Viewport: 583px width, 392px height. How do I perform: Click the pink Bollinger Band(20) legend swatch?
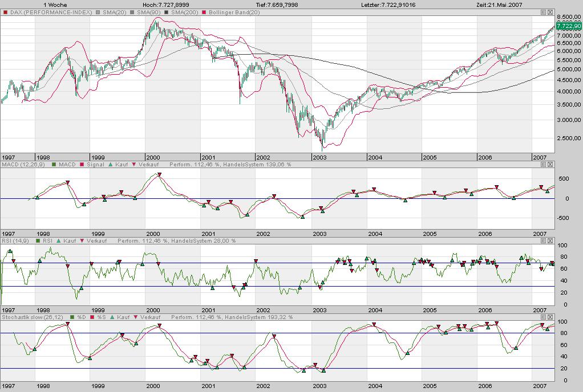coord(204,13)
